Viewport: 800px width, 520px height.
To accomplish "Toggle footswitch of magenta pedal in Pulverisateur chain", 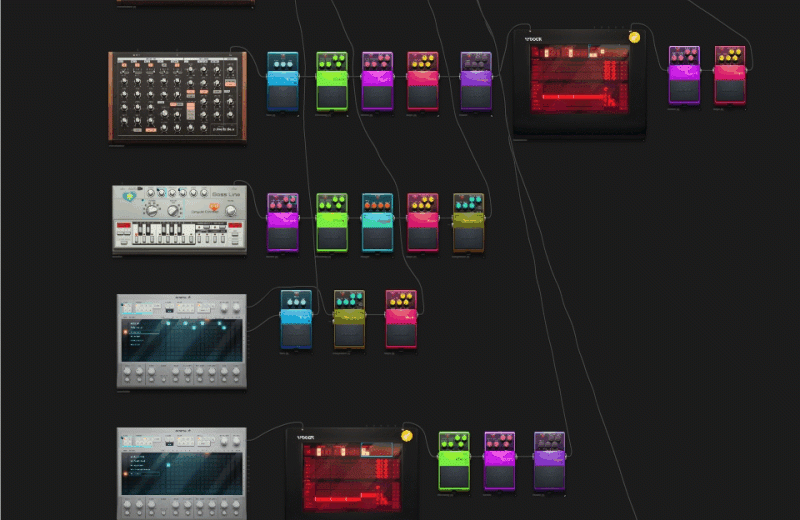I will (x=378, y=97).
